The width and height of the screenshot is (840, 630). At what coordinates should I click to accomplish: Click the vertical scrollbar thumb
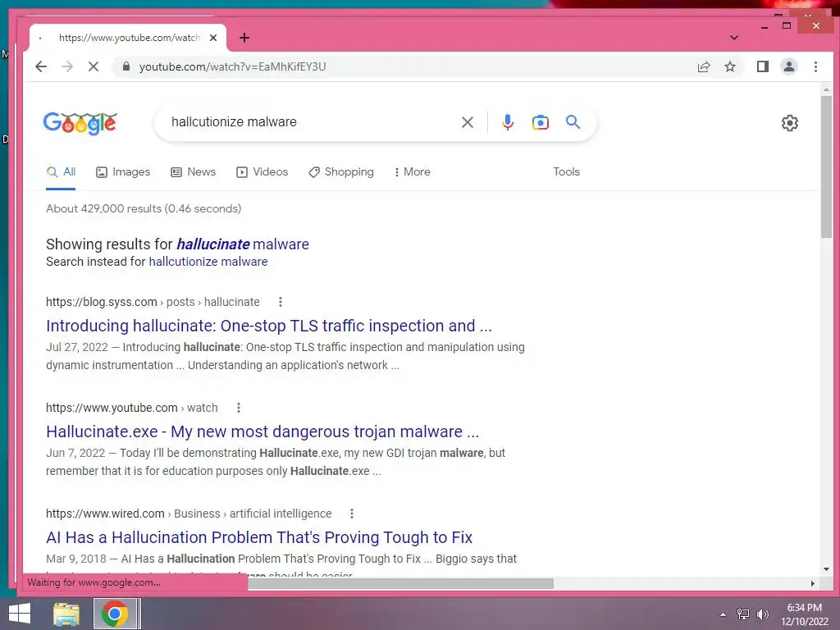click(x=826, y=166)
